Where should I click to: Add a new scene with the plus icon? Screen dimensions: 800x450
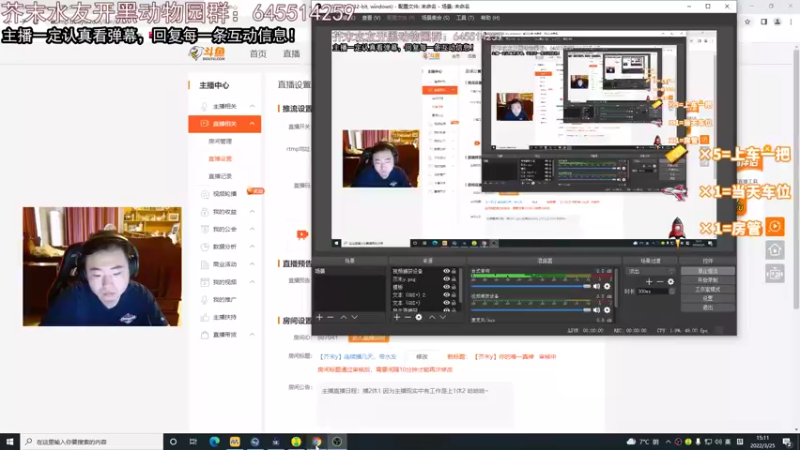(x=319, y=317)
